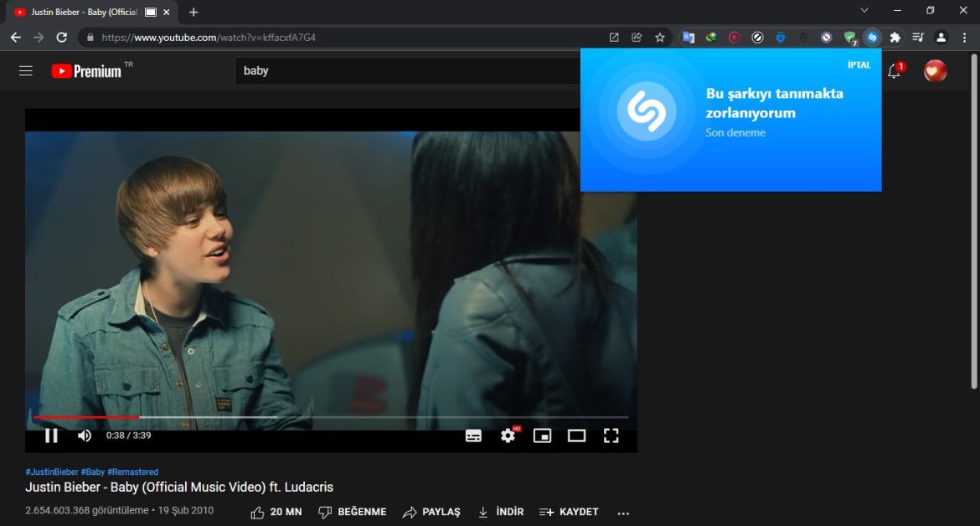
Task: Click Shazam extension icon in toolbar
Action: click(872, 38)
